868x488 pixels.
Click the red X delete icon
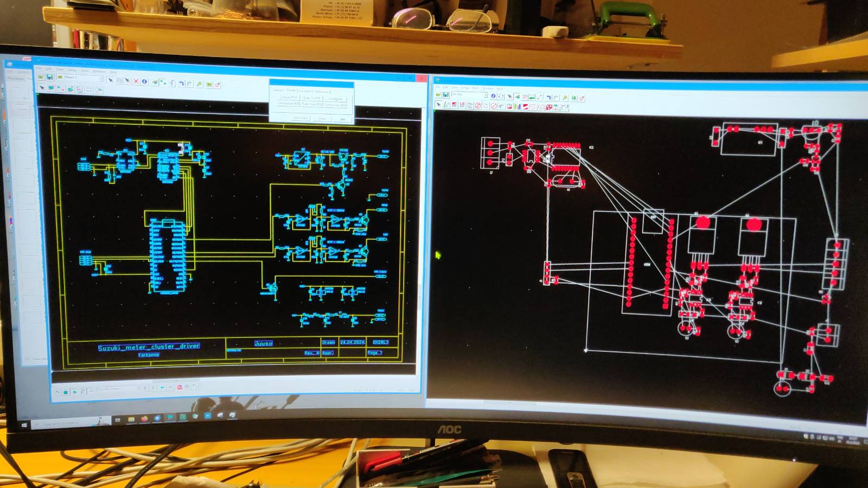[136, 81]
